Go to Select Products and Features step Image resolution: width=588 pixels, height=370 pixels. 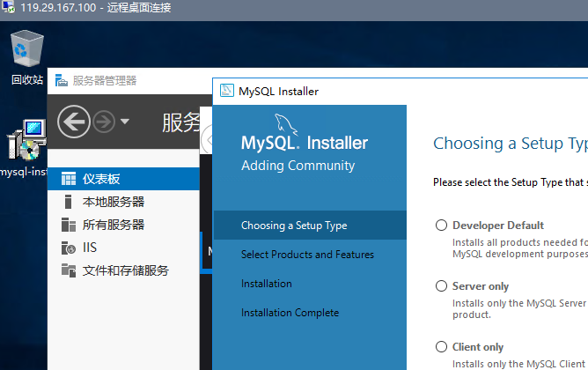pyautogui.click(x=307, y=255)
